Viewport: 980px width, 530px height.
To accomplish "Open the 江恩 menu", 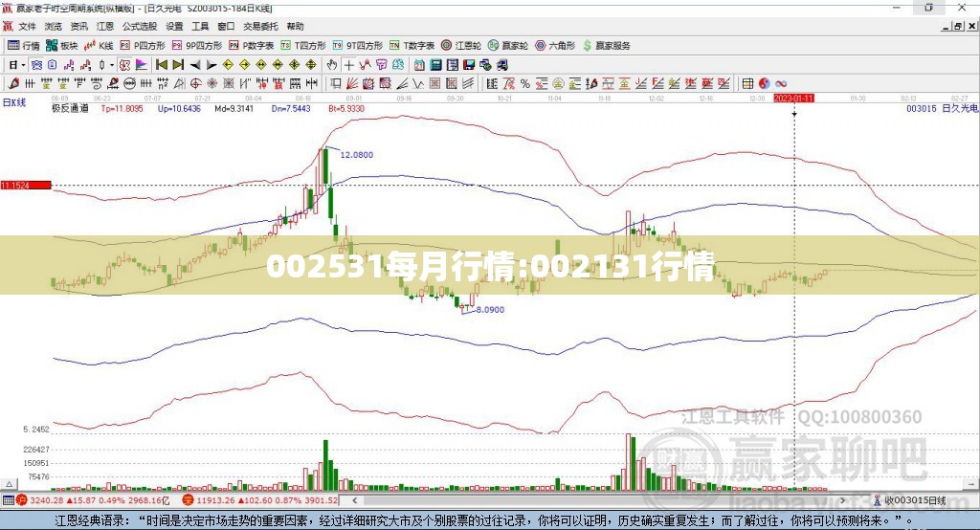I will [x=105, y=26].
